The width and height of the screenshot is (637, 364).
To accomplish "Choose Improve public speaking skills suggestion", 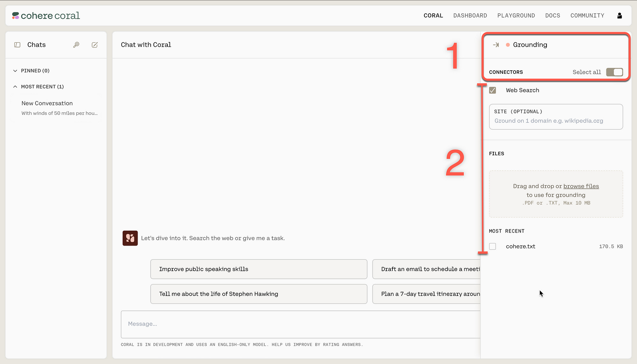I will (259, 269).
